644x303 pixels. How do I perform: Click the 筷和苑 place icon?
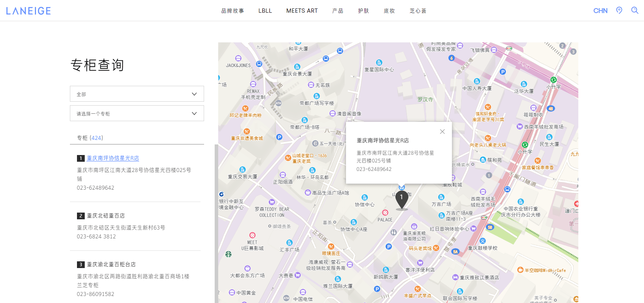click(483, 160)
